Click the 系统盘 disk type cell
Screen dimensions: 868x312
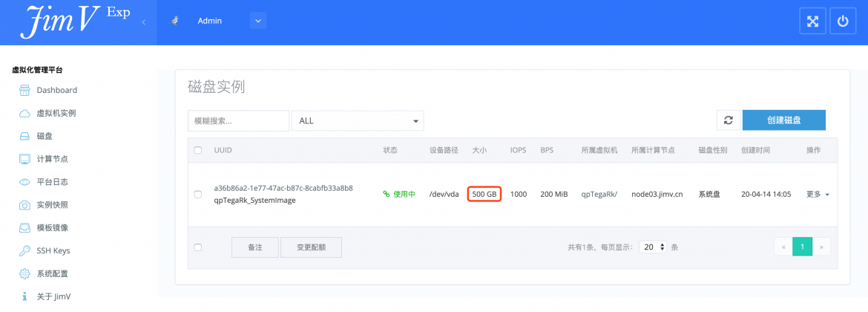coord(709,195)
